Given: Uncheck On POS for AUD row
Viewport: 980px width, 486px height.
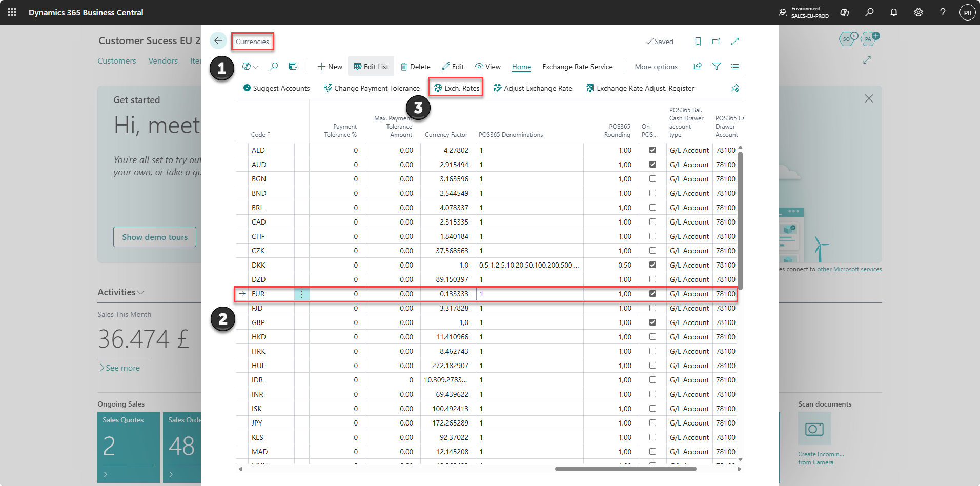Looking at the screenshot, I should 652,165.
